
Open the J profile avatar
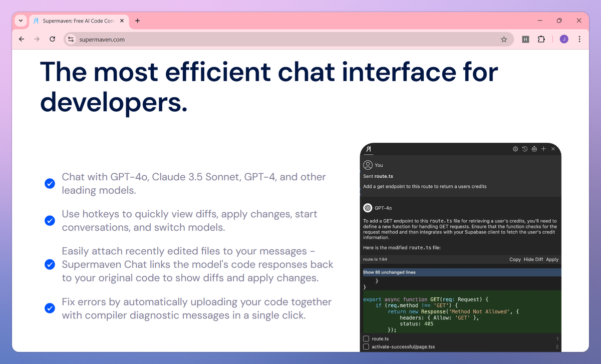pyautogui.click(x=564, y=39)
